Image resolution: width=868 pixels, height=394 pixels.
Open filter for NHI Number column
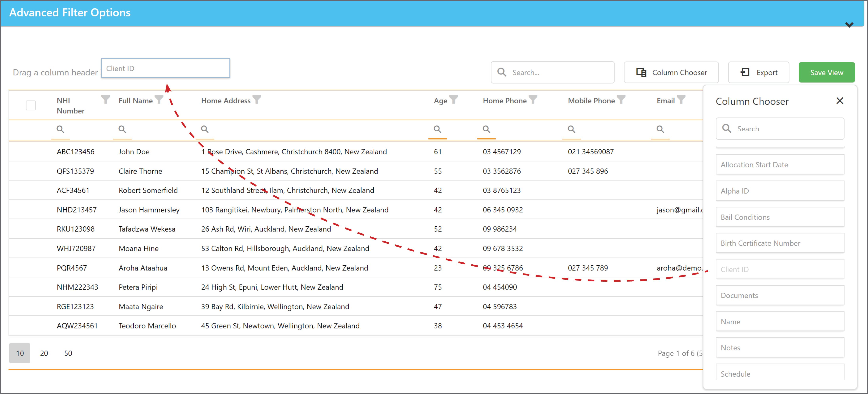106,99
